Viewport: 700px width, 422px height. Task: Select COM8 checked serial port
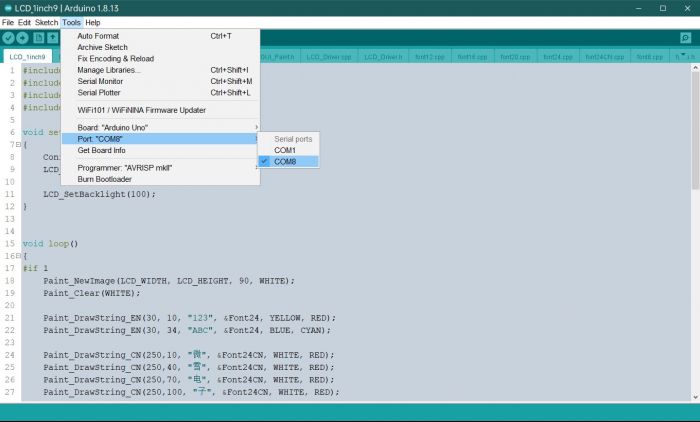pyautogui.click(x=288, y=162)
